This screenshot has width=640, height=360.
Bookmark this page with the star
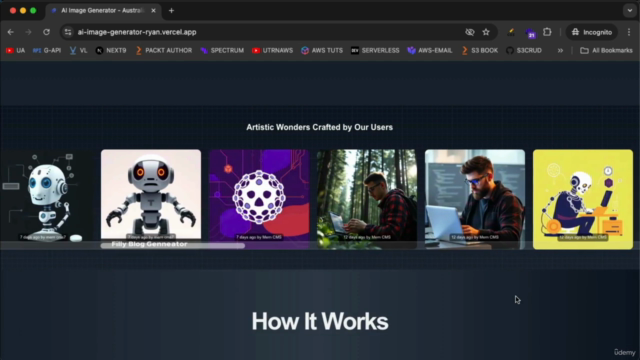[x=486, y=32]
